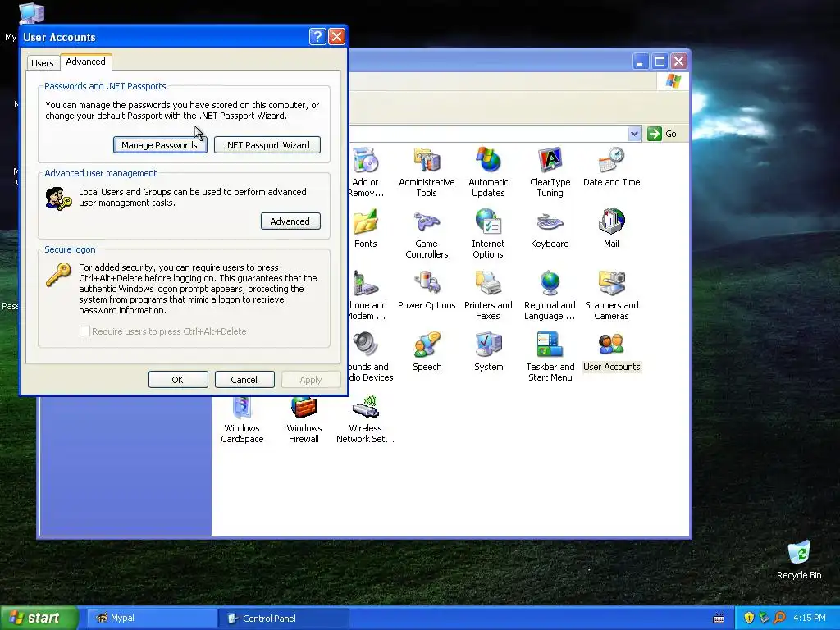Open the Speech applet
The image size is (840, 630).
[427, 352]
